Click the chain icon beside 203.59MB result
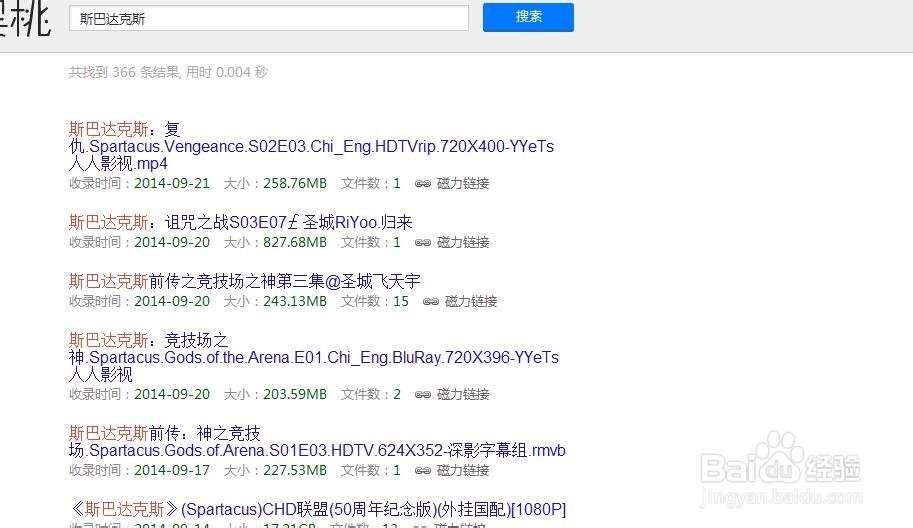 point(423,395)
